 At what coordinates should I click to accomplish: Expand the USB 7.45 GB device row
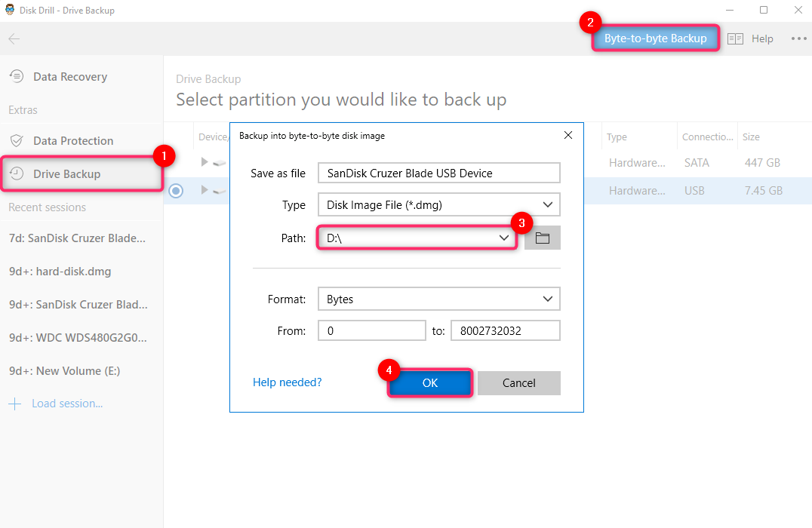pos(204,190)
